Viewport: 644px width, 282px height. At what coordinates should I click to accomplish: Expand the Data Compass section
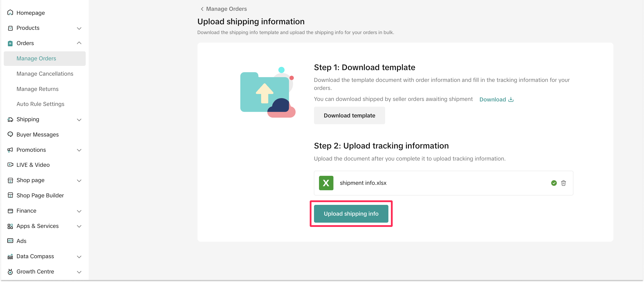pyautogui.click(x=79, y=256)
